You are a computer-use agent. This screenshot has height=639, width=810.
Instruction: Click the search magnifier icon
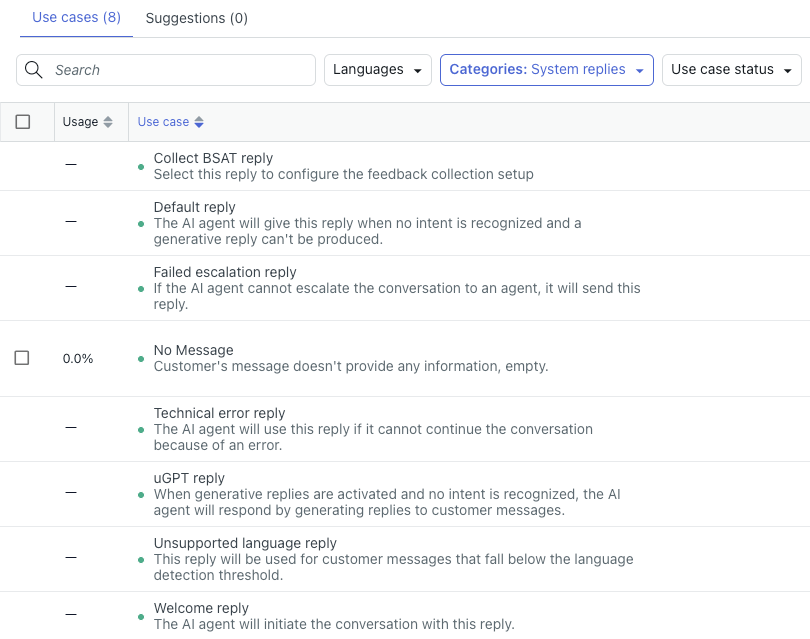point(32,70)
